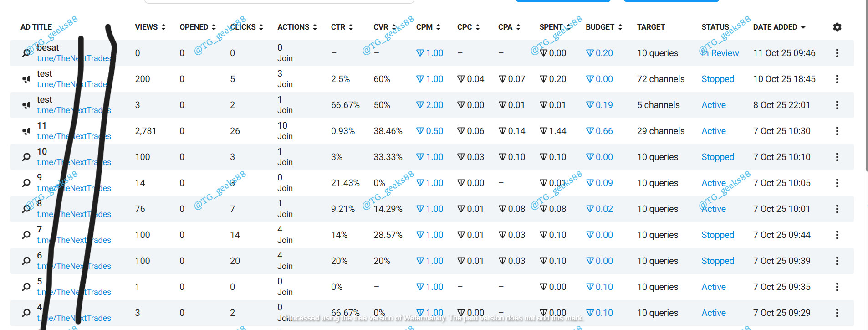Click Stopped status of 72 channels ad
The width and height of the screenshot is (868, 330).
click(718, 79)
